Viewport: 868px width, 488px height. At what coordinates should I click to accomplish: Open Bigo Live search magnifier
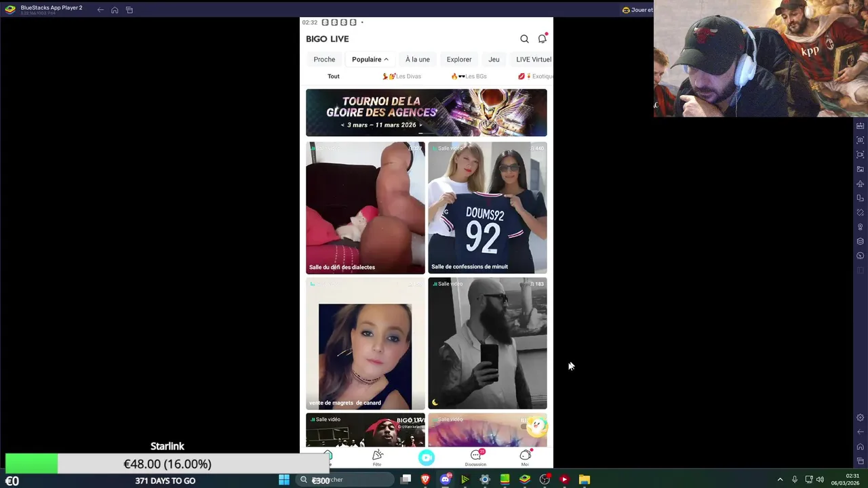click(524, 39)
